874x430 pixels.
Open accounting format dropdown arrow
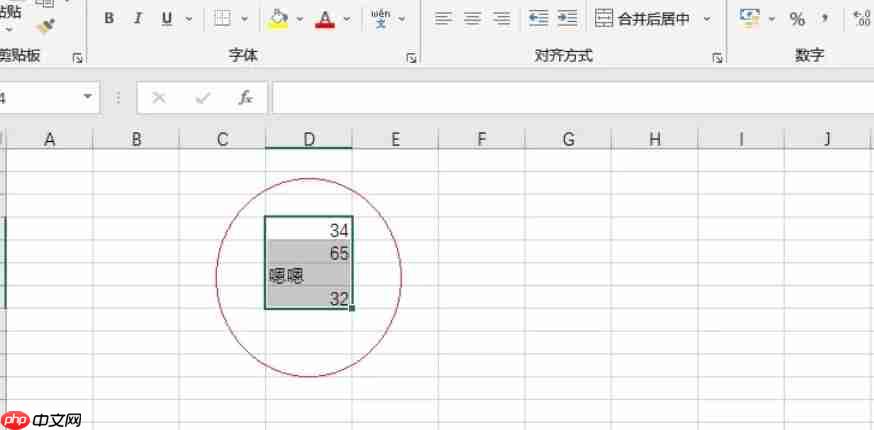click(772, 19)
